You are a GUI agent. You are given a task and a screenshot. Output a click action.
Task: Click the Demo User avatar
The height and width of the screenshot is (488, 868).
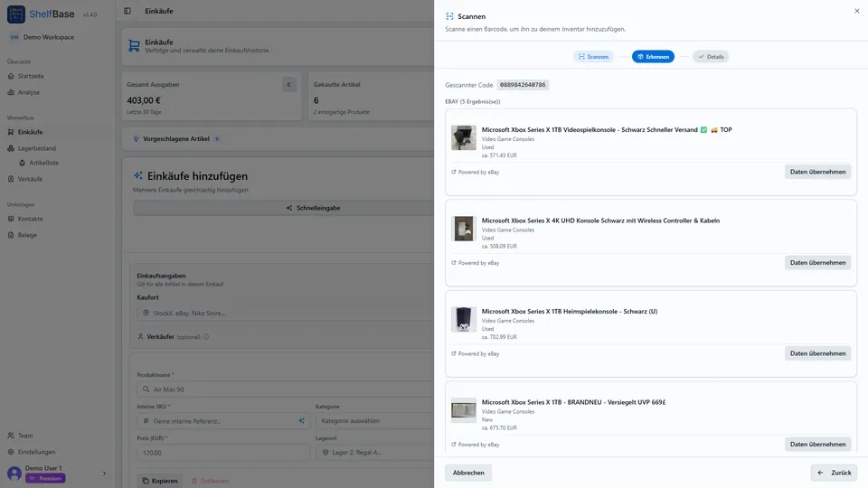click(x=14, y=474)
